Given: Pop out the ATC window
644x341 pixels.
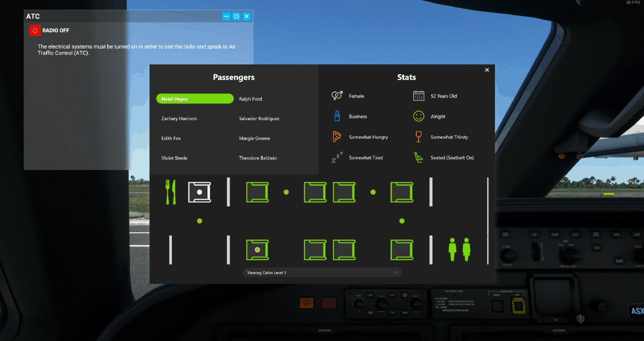Looking at the screenshot, I should tap(236, 16).
